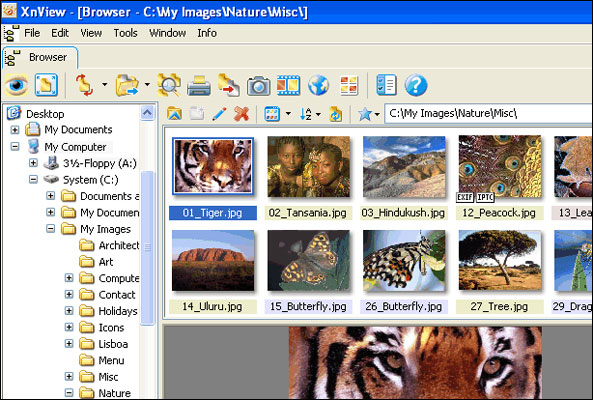593x400 pixels.
Task: Click the folder with blue arrow icon
Action: click(127, 85)
